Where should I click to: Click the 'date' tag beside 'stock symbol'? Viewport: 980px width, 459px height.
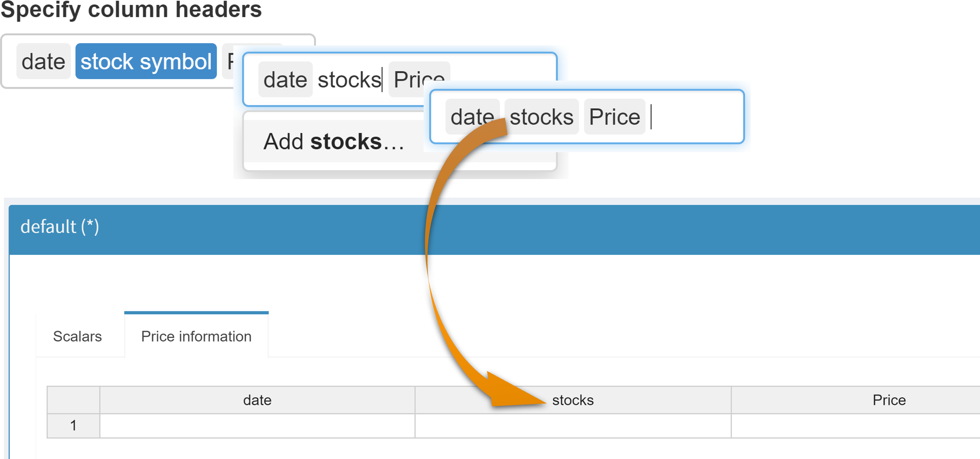43,62
